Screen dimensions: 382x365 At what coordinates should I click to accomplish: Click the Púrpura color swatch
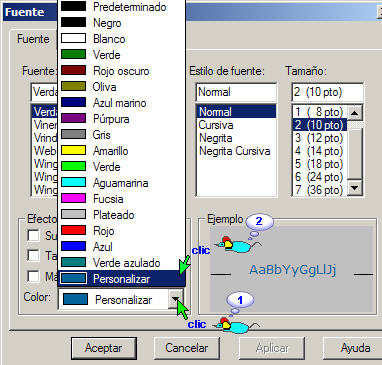click(73, 118)
